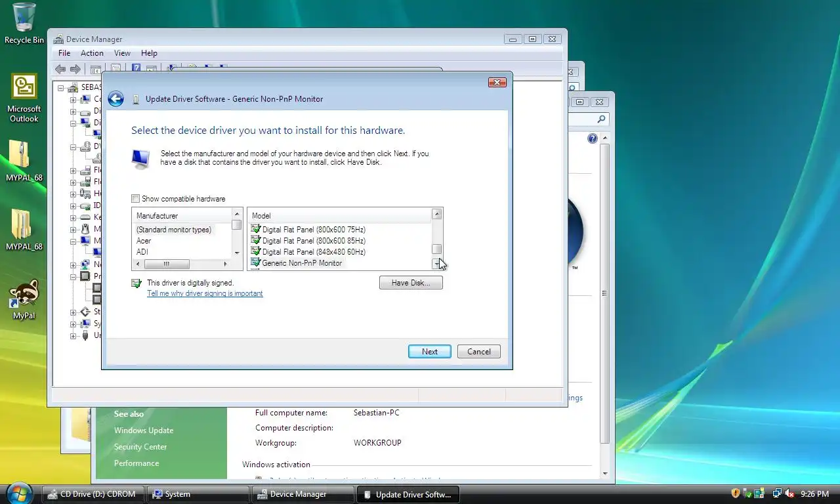Select the keyboard device icon in tree

pyautogui.click(x=85, y=217)
